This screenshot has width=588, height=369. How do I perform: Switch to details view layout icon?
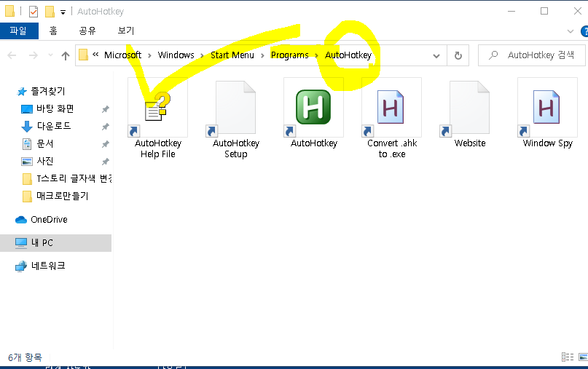(568, 357)
